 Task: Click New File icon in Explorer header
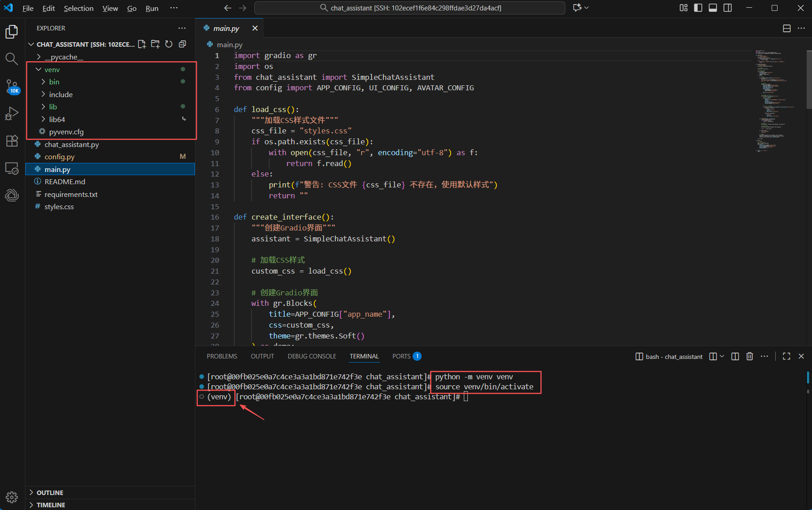(x=142, y=44)
